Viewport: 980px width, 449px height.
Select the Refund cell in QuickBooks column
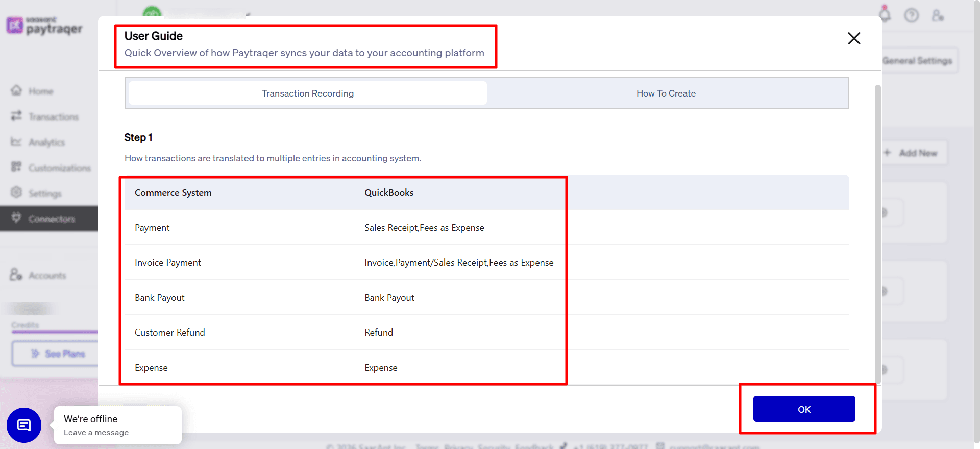(x=379, y=333)
